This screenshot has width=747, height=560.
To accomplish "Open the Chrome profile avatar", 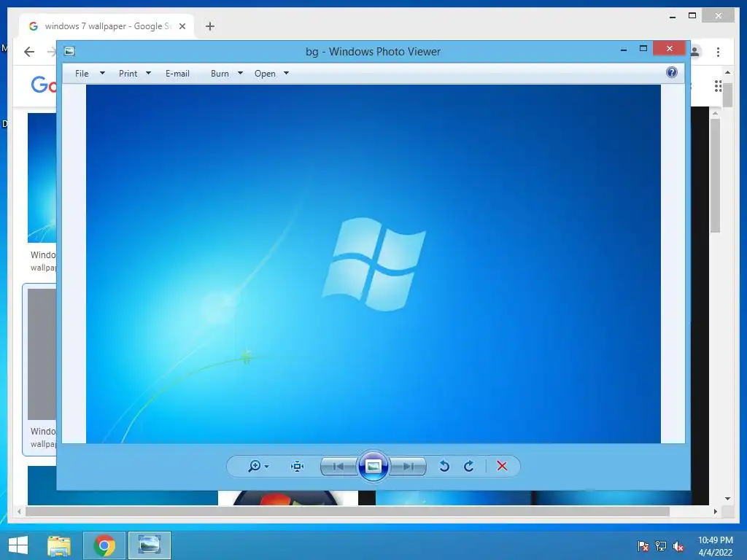I will tap(695, 52).
